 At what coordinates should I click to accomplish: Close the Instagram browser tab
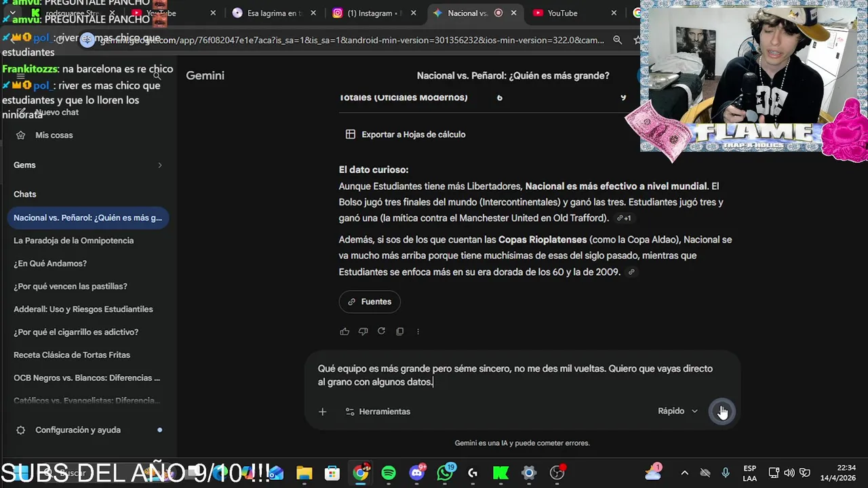click(414, 13)
